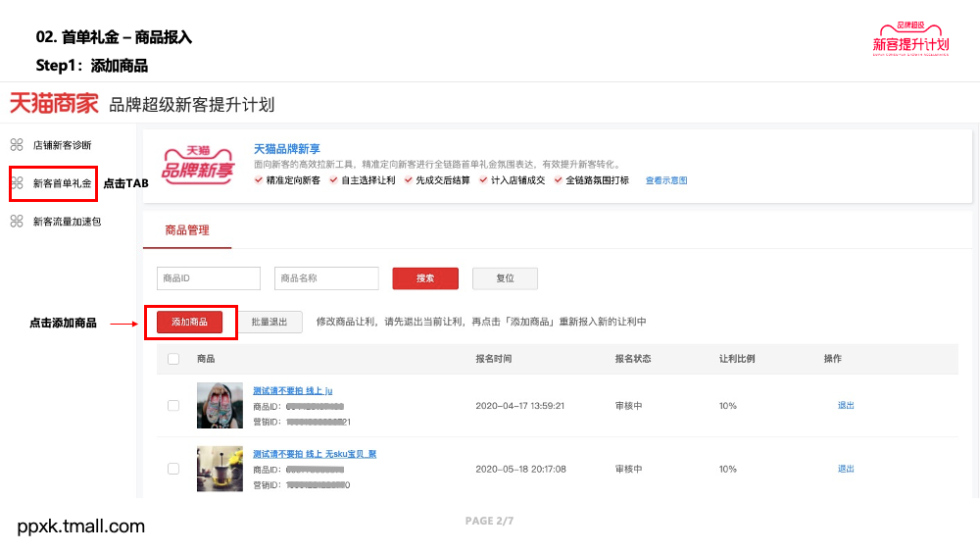This screenshot has width=980, height=552.
Task: Focus the 商品ID input field
Action: click(x=208, y=278)
